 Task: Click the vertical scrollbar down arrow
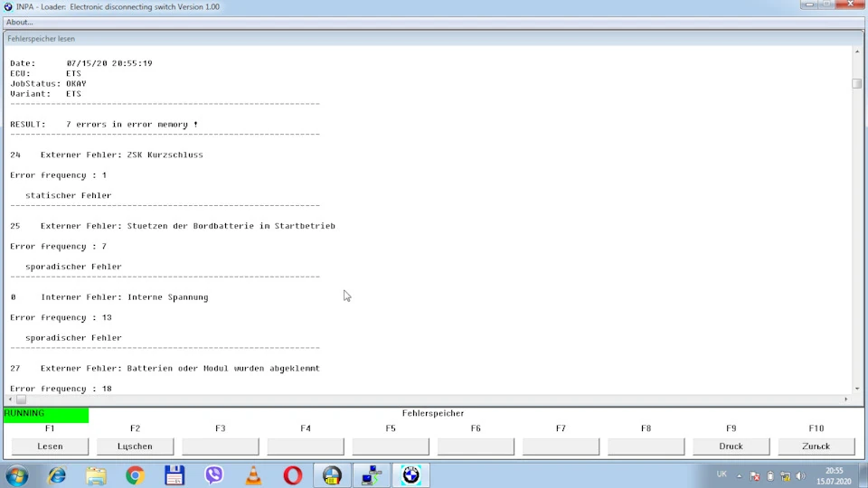(857, 389)
